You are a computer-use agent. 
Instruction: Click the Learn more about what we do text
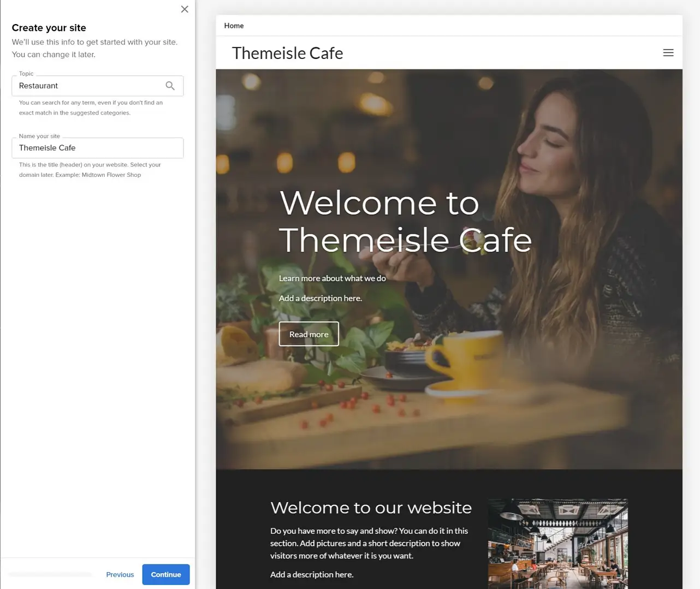[x=332, y=278]
